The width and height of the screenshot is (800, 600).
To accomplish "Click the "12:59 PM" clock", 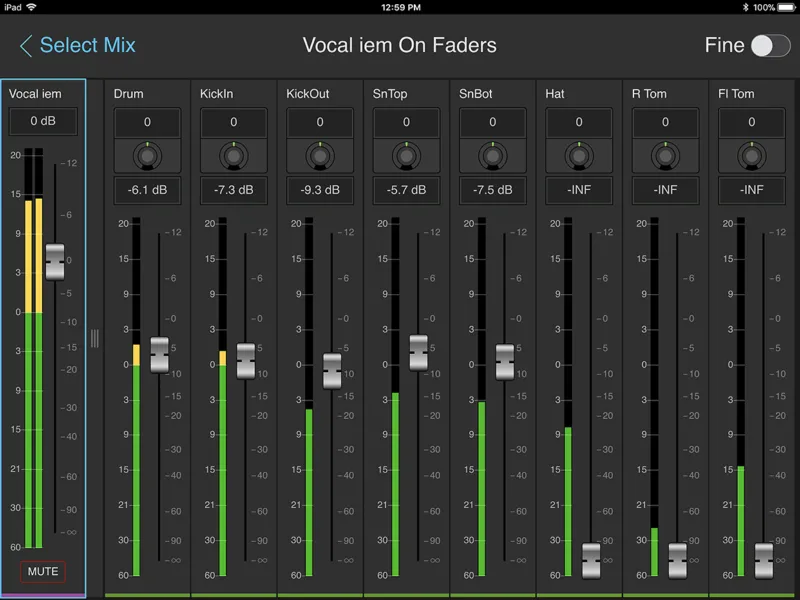I will [x=401, y=7].
